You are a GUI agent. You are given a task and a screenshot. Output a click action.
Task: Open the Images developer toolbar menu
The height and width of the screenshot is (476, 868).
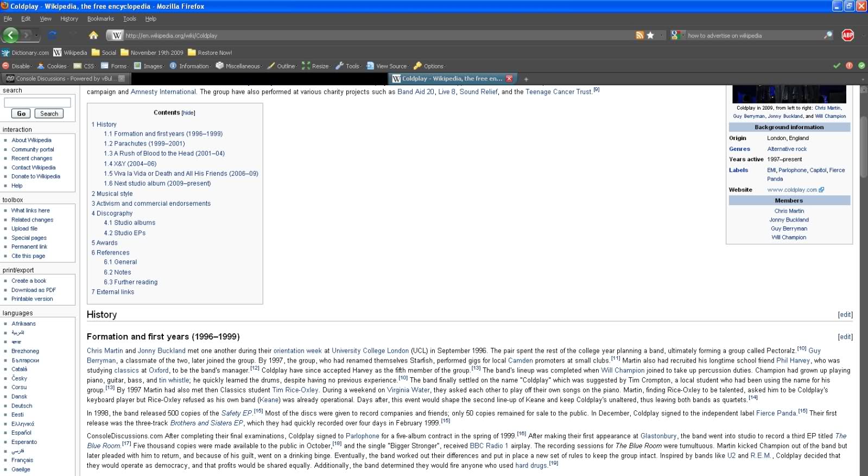tap(149, 66)
